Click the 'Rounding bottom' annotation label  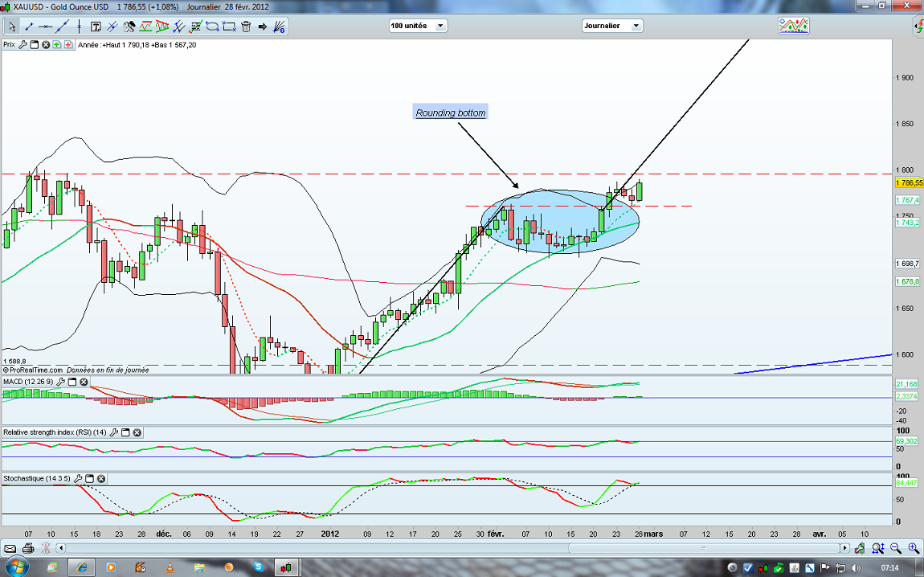(x=451, y=113)
